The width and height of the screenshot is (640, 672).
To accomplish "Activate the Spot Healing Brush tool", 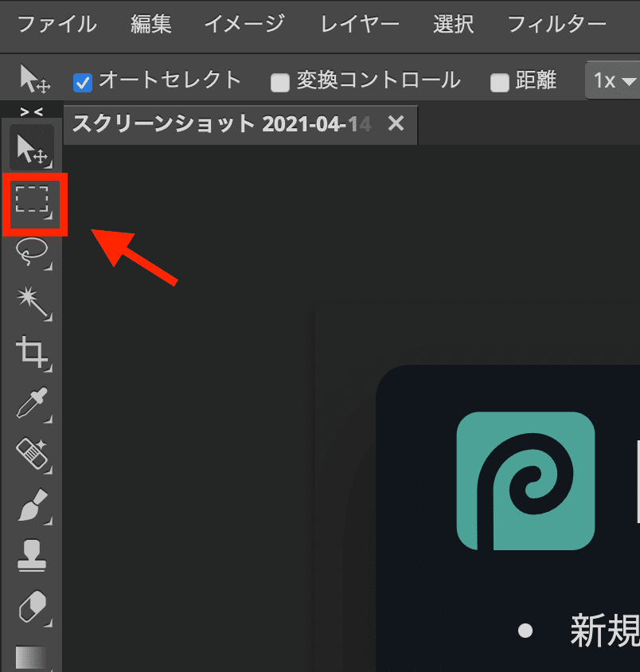I will point(33,454).
